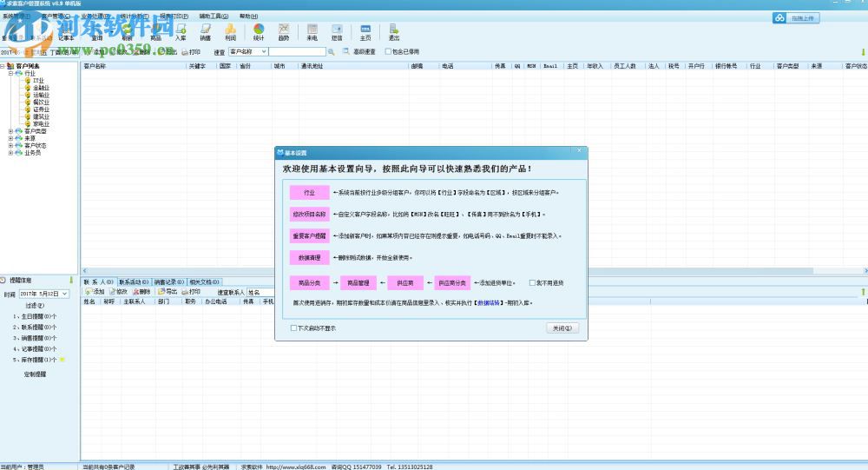Switch to 联系人 tab
This screenshot has height=470, width=868.
(99, 282)
